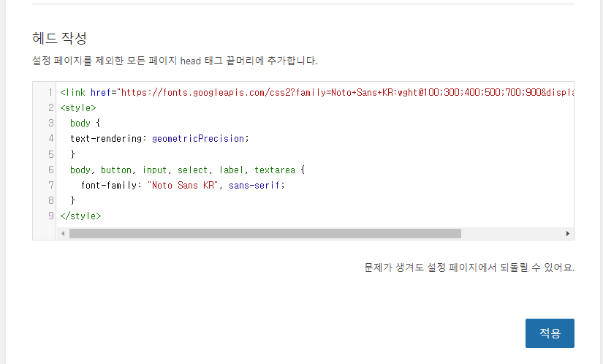The height and width of the screenshot is (364, 603).
Task: Click line number 5 in the editor gutter
Action: tap(50, 154)
